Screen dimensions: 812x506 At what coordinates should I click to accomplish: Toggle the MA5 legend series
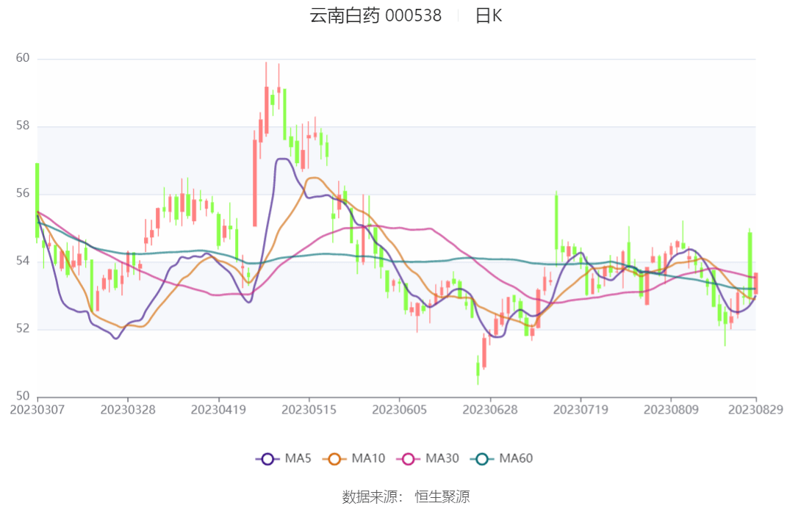tap(283, 458)
